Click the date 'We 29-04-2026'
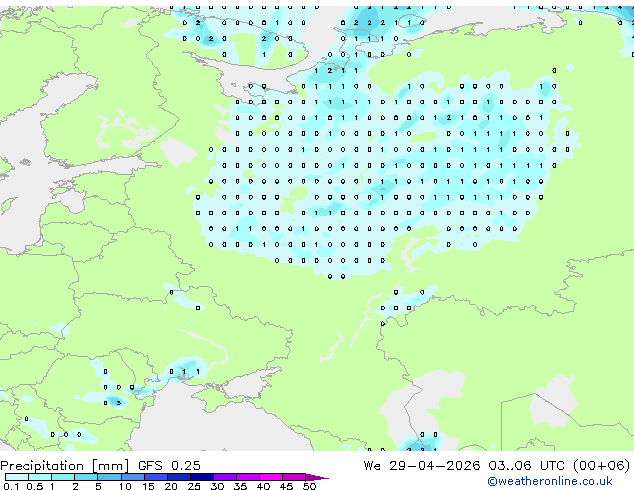 click(x=422, y=466)
